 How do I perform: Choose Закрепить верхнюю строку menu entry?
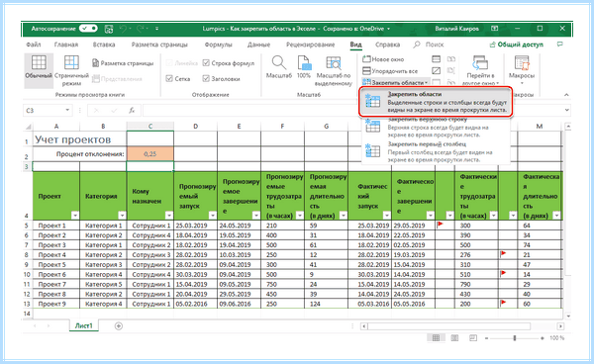point(436,128)
